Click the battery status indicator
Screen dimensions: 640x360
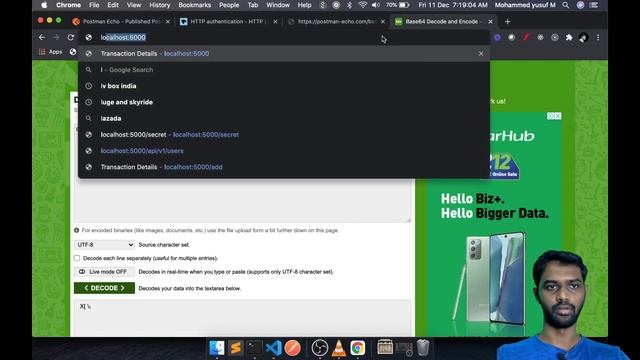[398, 5]
